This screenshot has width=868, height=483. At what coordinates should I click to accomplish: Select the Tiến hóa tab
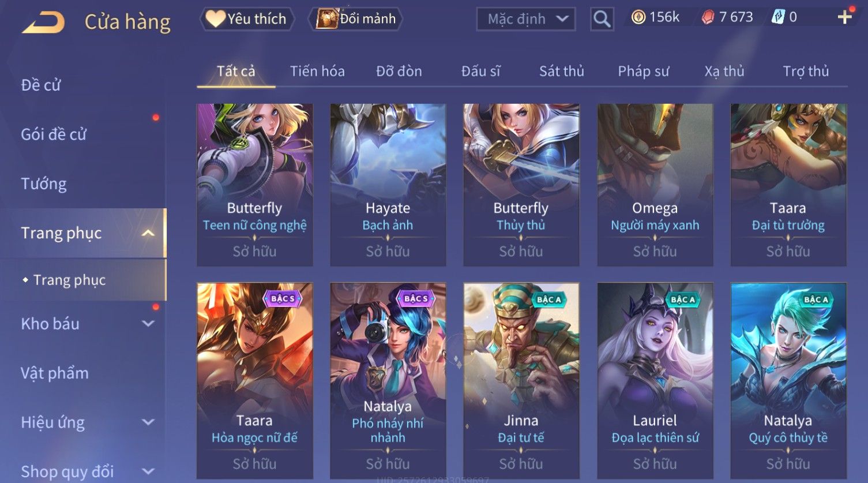tap(317, 72)
